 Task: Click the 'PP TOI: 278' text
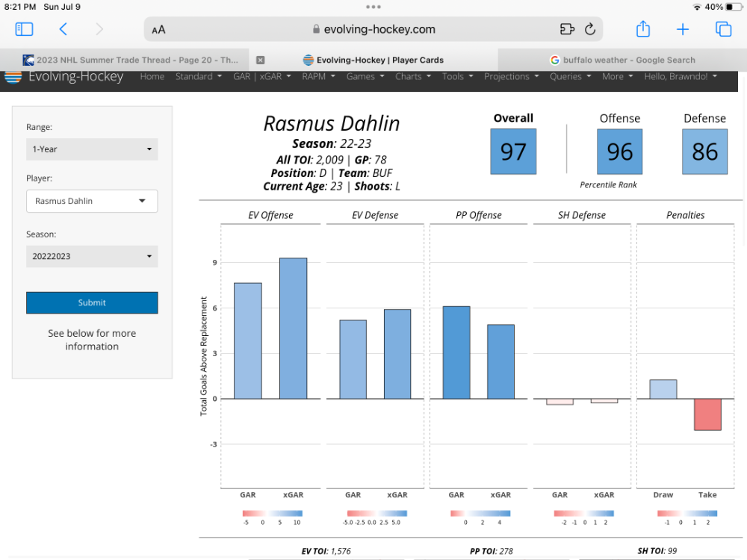coord(492,551)
